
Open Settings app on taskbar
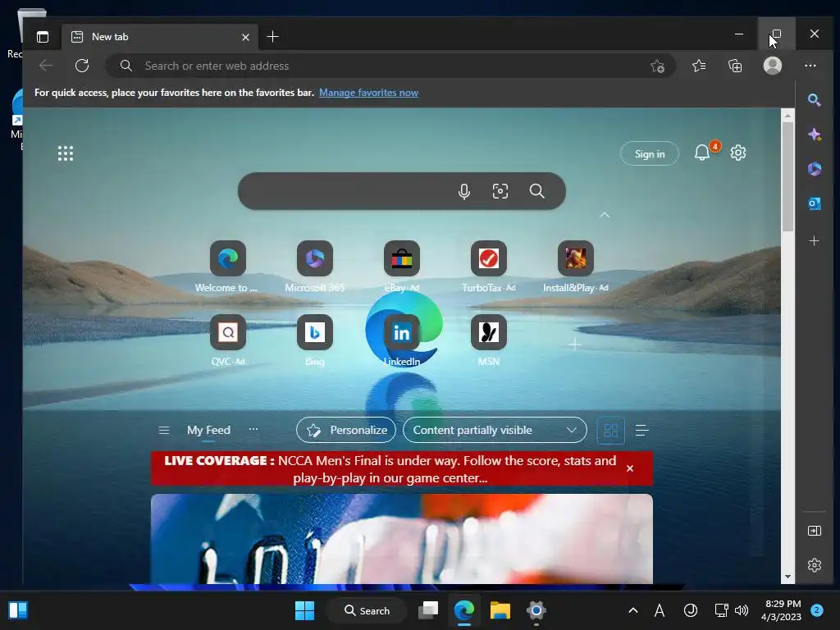[x=536, y=610]
